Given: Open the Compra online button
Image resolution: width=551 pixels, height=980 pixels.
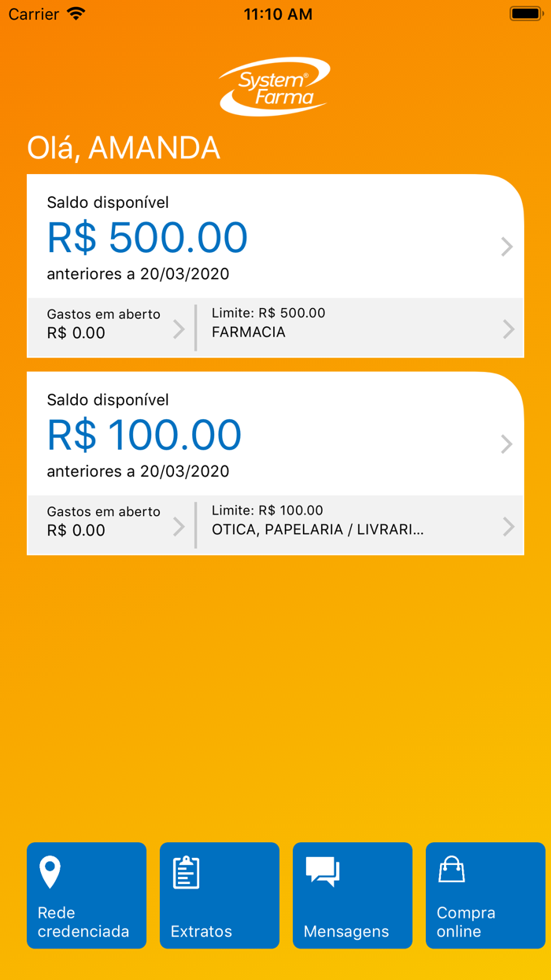Looking at the screenshot, I should point(486,896).
